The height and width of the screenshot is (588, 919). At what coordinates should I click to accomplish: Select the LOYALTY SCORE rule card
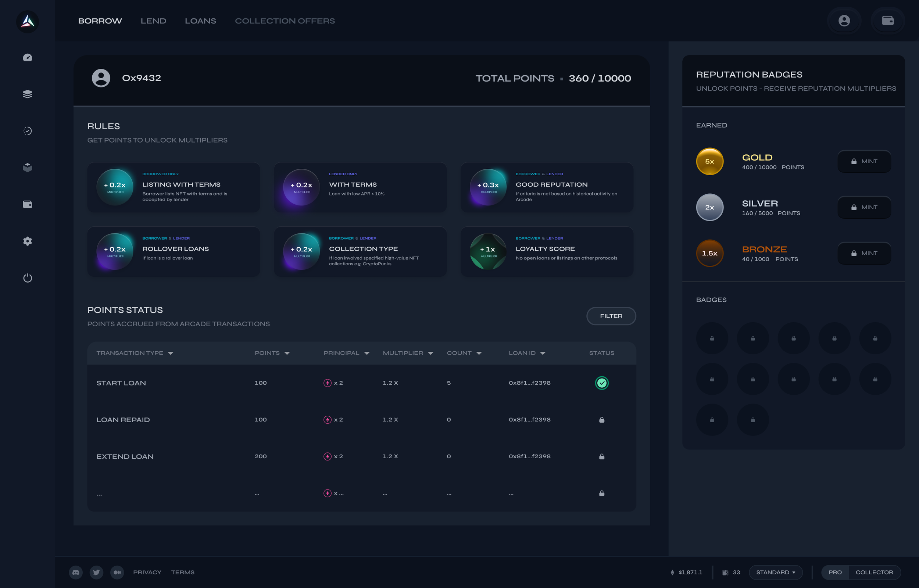(547, 252)
